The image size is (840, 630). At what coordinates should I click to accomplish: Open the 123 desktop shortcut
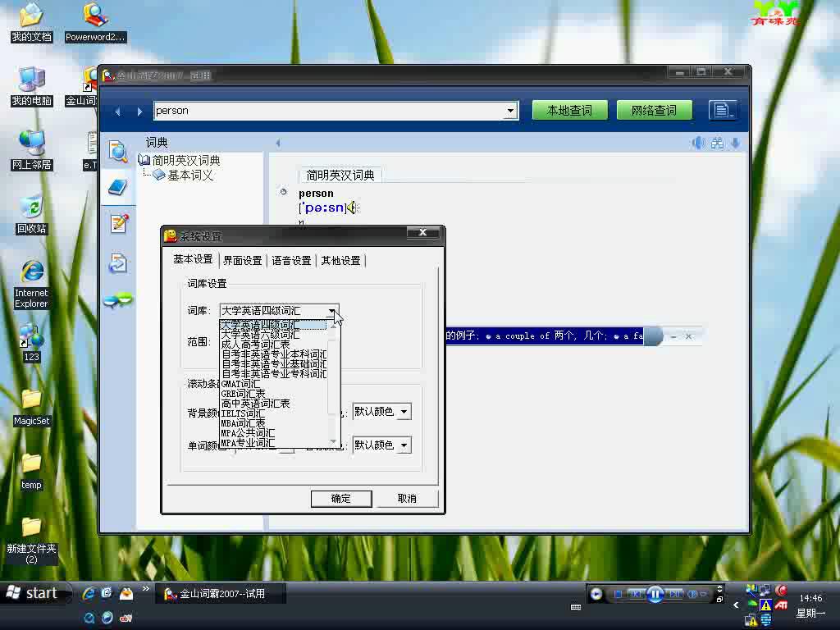tap(32, 343)
